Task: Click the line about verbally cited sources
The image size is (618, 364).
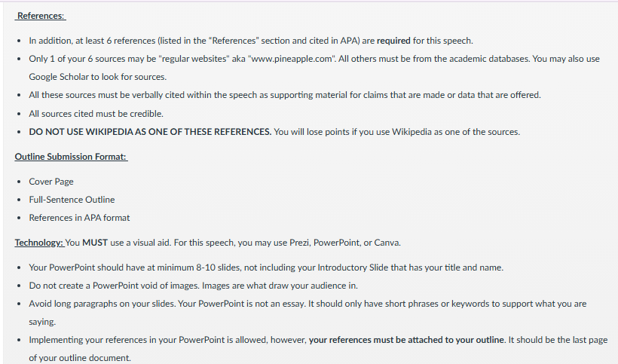Action: 285,95
